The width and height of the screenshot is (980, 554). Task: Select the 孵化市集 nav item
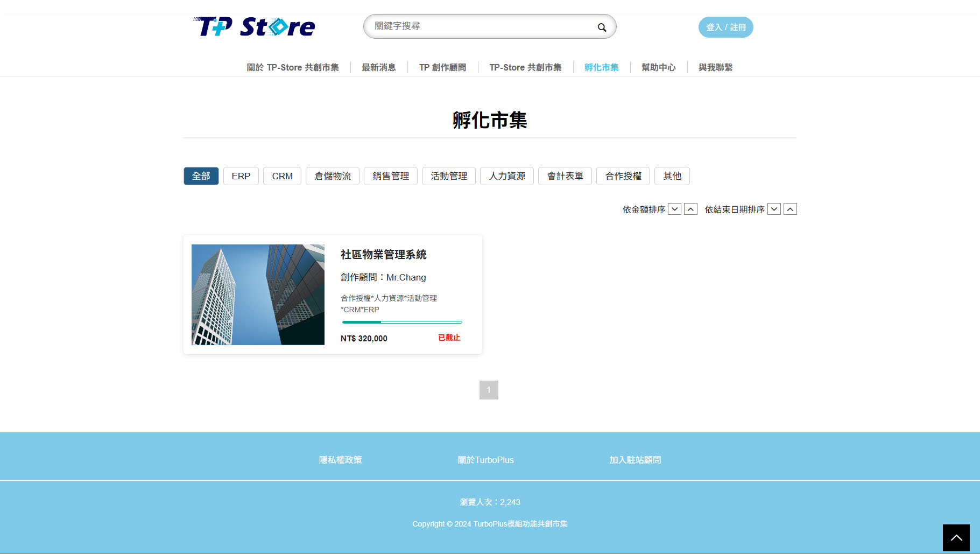(601, 67)
